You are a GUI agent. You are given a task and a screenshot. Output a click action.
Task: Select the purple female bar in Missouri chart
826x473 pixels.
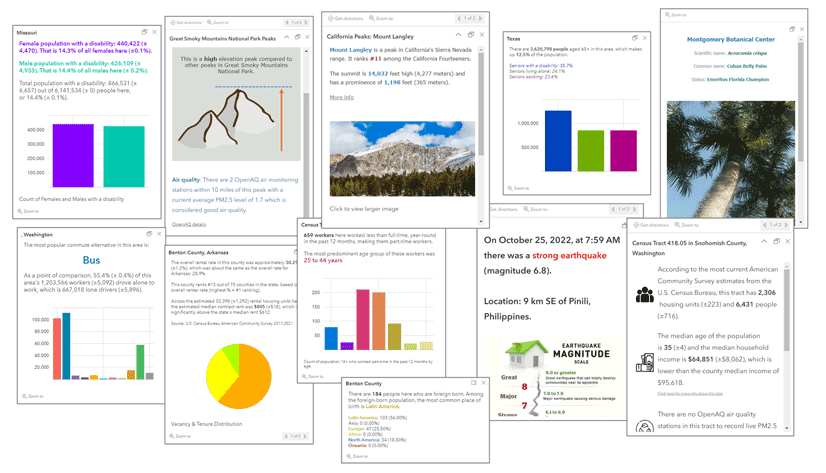tap(73, 155)
